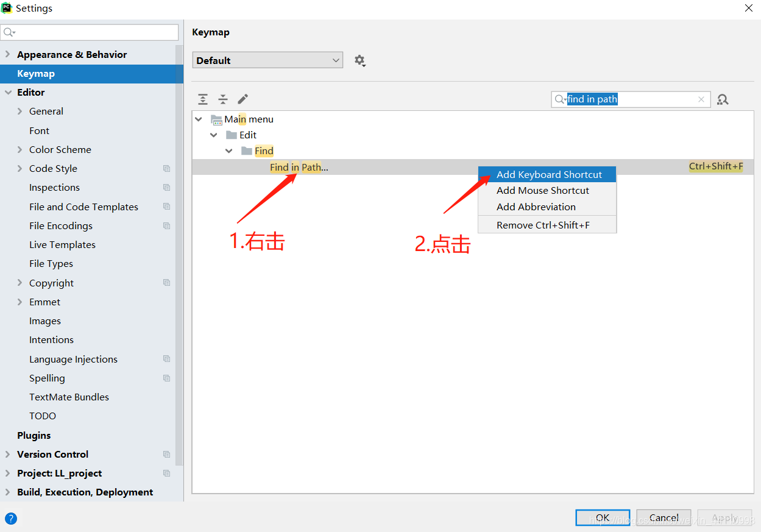Screen dimensions: 761x532
Task: Expand the Version Control section
Action: pos(8,454)
